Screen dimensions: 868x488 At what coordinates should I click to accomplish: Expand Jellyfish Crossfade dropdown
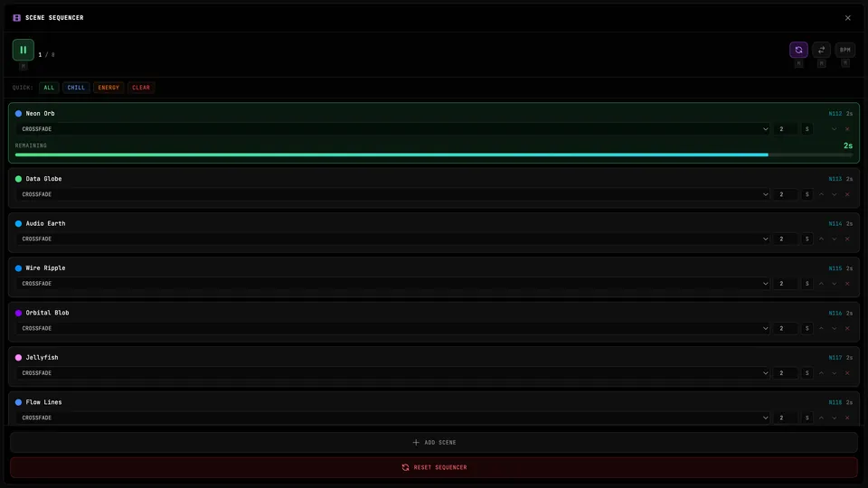tap(393, 373)
